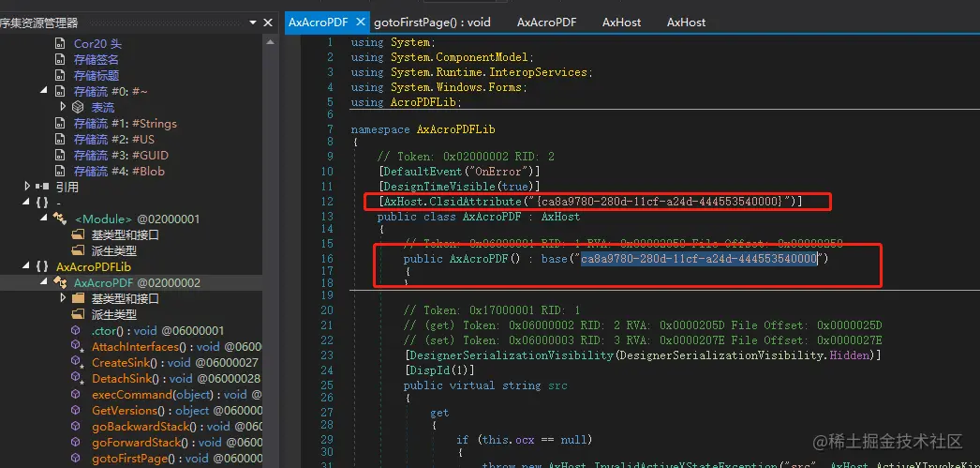
Task: Select 存储流 #3: #GUID item
Action: [121, 155]
